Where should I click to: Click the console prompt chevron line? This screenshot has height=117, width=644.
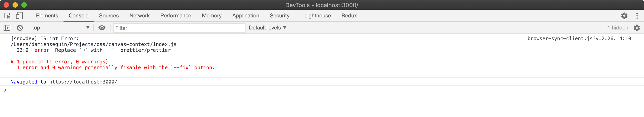(x=322, y=90)
